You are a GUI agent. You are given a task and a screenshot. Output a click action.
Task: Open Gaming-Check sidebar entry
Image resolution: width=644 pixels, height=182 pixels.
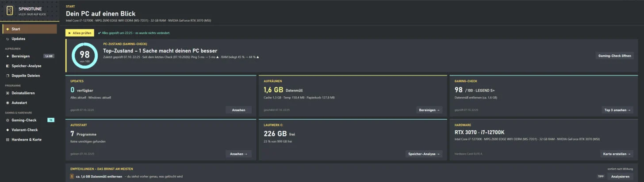coord(29,120)
